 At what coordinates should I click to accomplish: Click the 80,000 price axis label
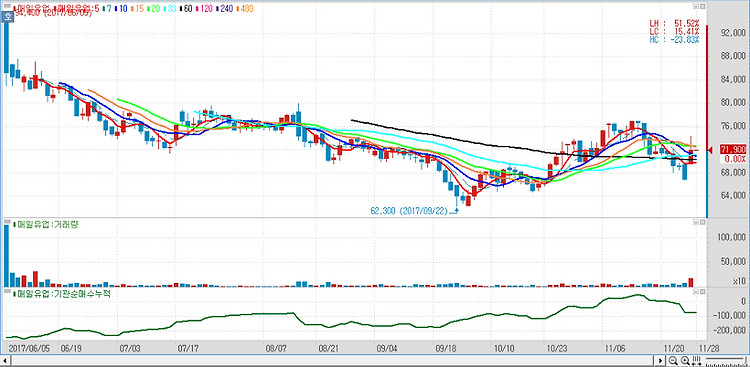(733, 102)
